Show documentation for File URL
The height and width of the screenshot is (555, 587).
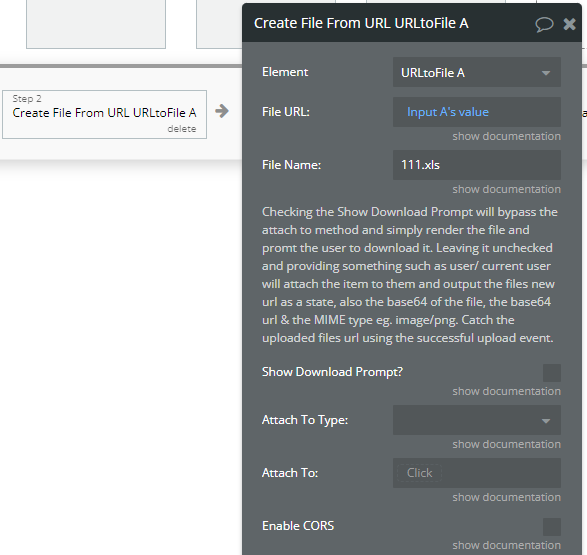click(x=507, y=136)
